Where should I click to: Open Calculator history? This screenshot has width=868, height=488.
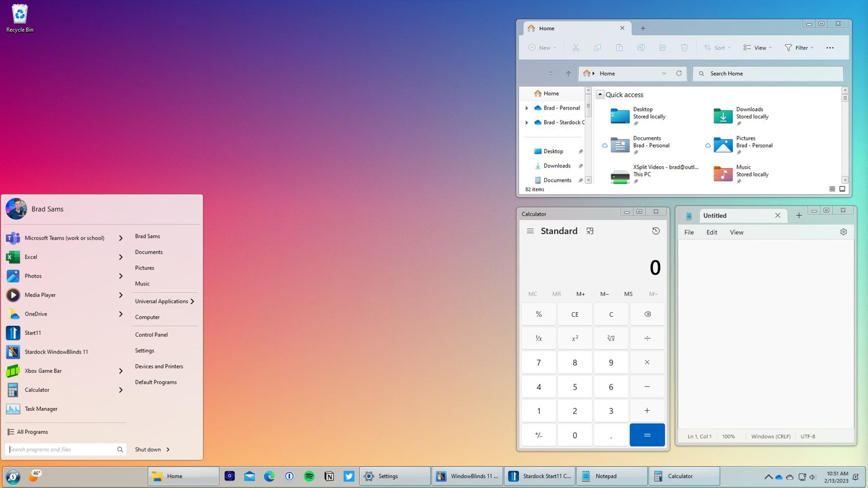656,231
